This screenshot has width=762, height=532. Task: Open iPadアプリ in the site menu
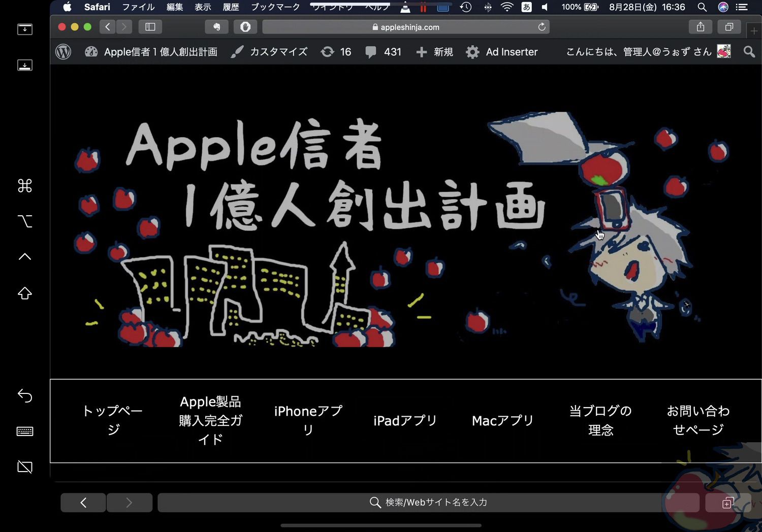[x=405, y=421]
